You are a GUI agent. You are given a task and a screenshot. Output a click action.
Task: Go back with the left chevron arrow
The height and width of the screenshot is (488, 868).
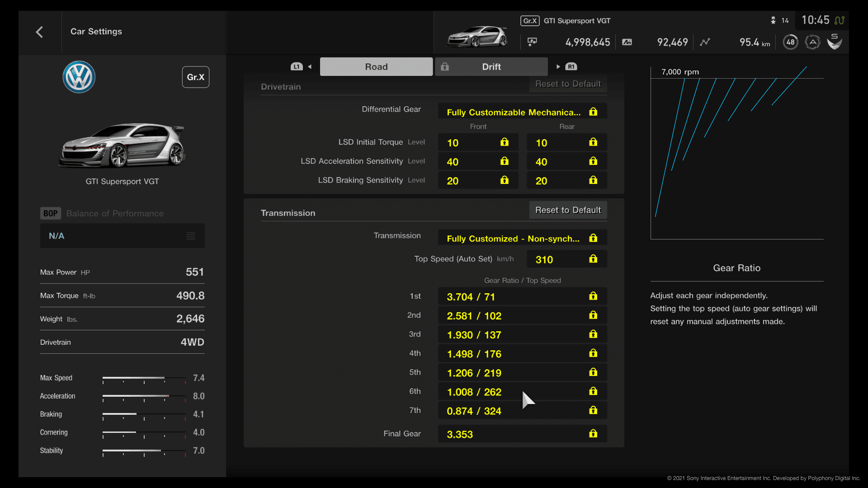39,32
